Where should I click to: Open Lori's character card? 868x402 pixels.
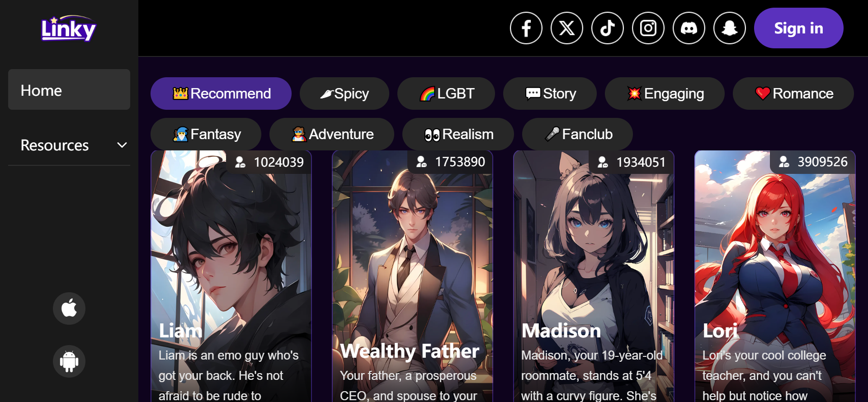tap(775, 276)
